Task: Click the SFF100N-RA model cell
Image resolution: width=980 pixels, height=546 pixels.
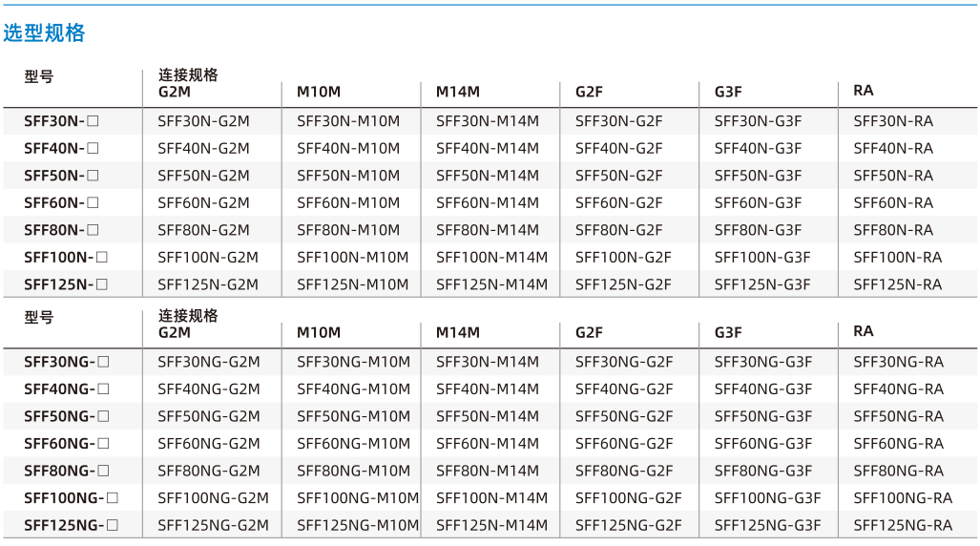Action: coord(898,258)
